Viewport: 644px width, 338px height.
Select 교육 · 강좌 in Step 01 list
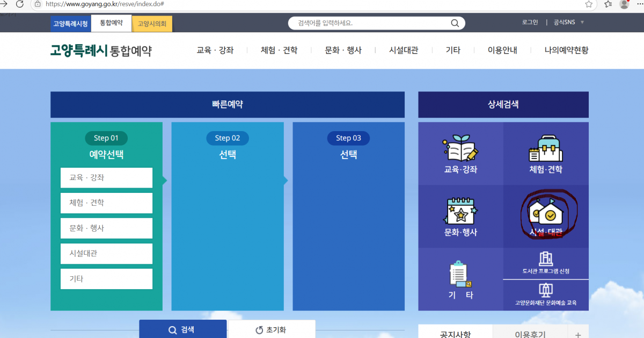point(106,178)
